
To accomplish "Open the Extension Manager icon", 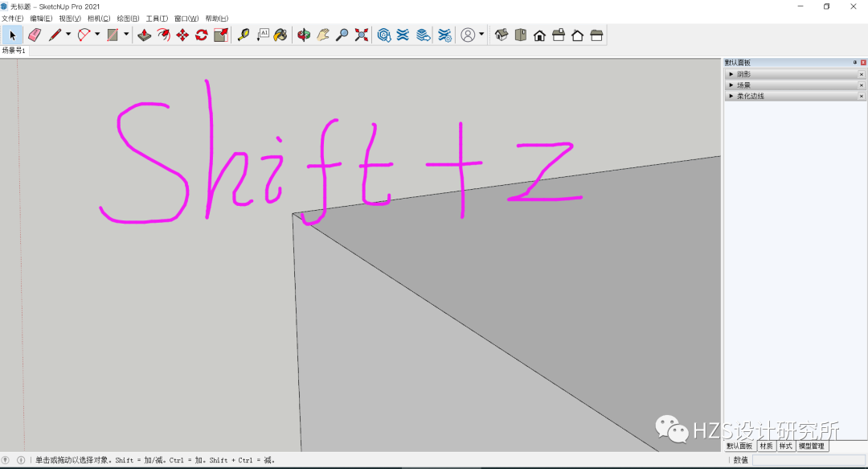I will point(444,35).
